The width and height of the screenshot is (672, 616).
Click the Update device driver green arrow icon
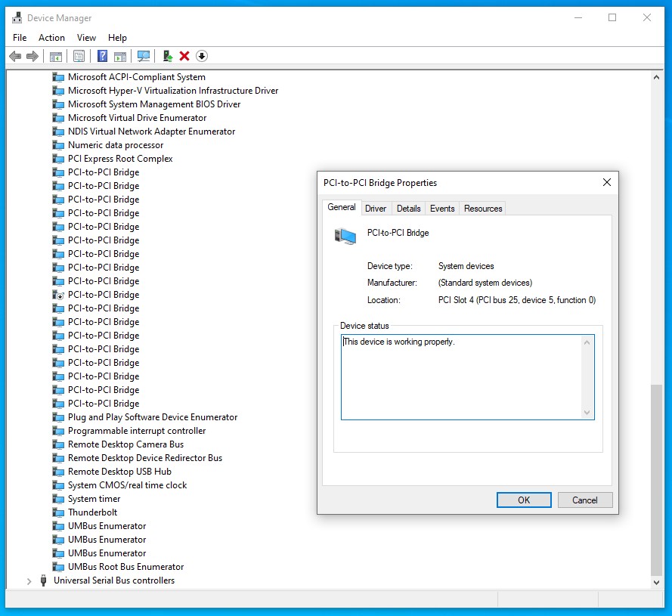click(x=168, y=56)
